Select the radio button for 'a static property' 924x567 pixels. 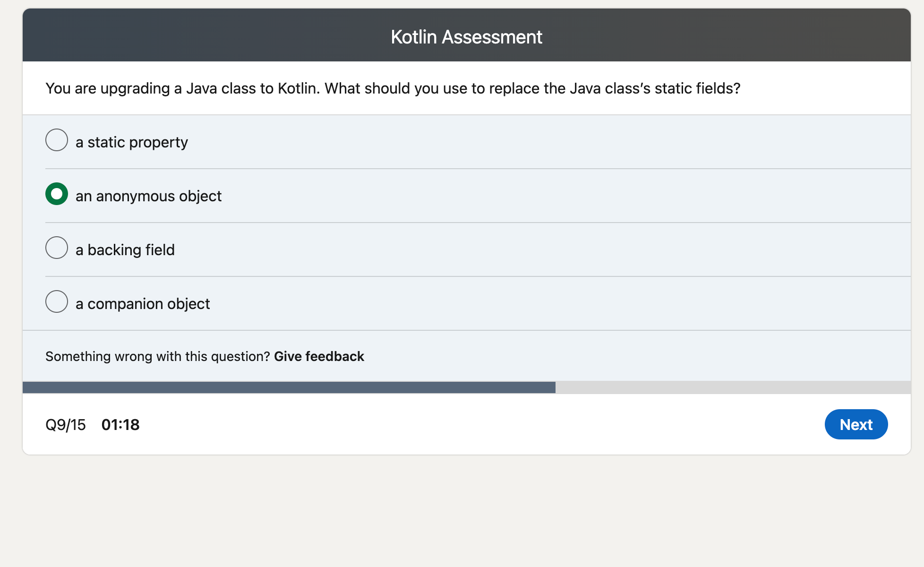pyautogui.click(x=56, y=140)
